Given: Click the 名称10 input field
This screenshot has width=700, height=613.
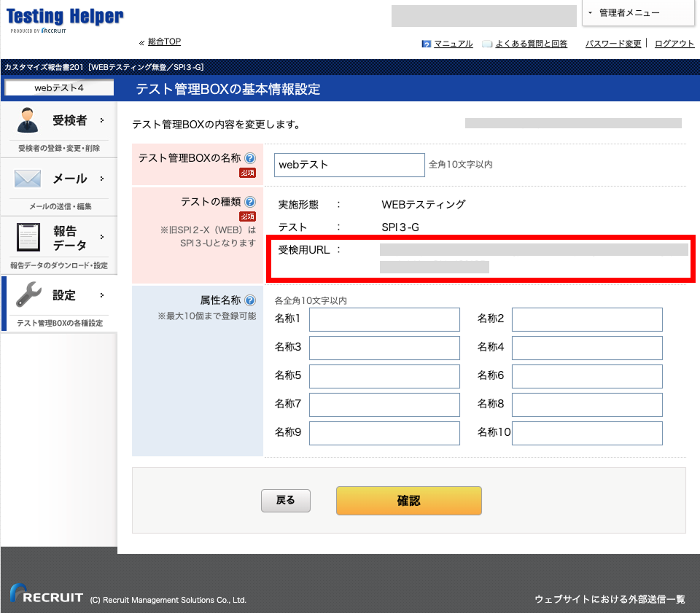Looking at the screenshot, I should (x=587, y=433).
